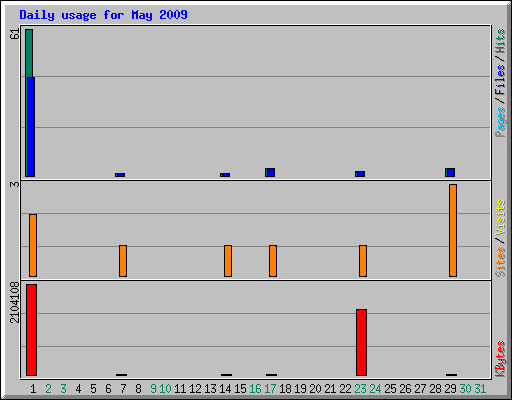Click the 'Hits' legend label
The image size is (512, 400).
pyautogui.click(x=500, y=41)
